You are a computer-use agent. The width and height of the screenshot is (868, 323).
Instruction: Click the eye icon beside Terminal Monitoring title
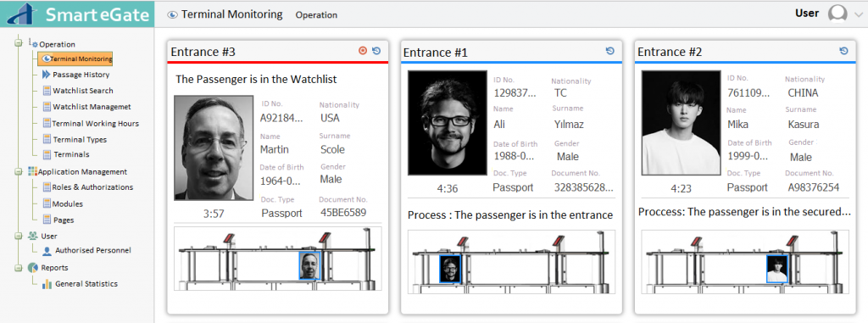pos(173,15)
